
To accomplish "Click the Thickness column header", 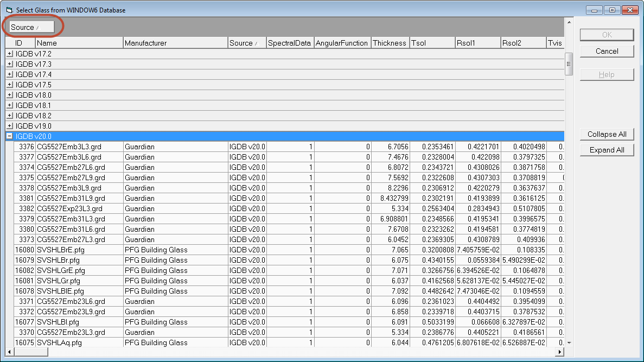I will (x=390, y=43).
